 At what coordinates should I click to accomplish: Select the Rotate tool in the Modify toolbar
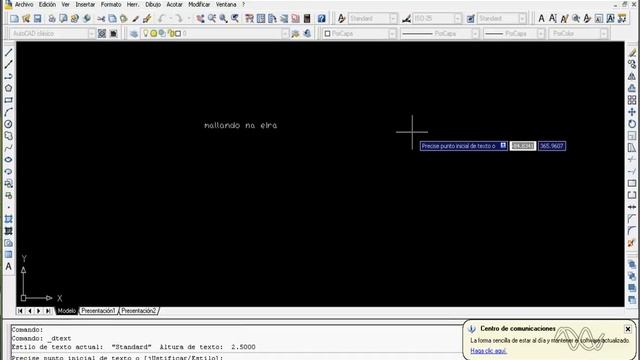632,124
